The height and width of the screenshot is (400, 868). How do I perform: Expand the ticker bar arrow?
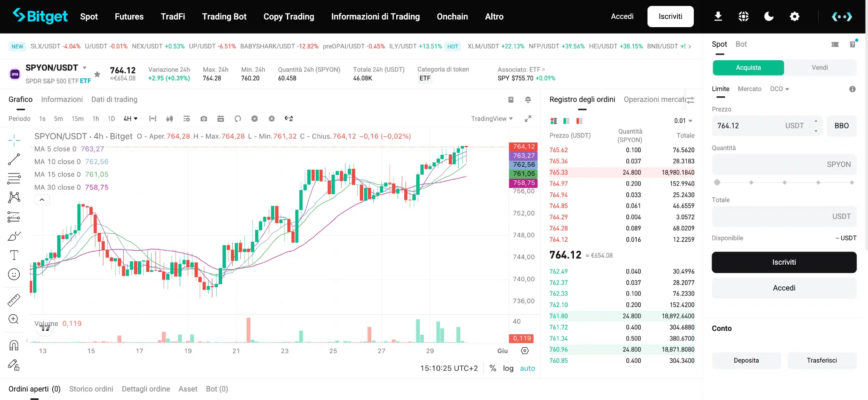690,47
